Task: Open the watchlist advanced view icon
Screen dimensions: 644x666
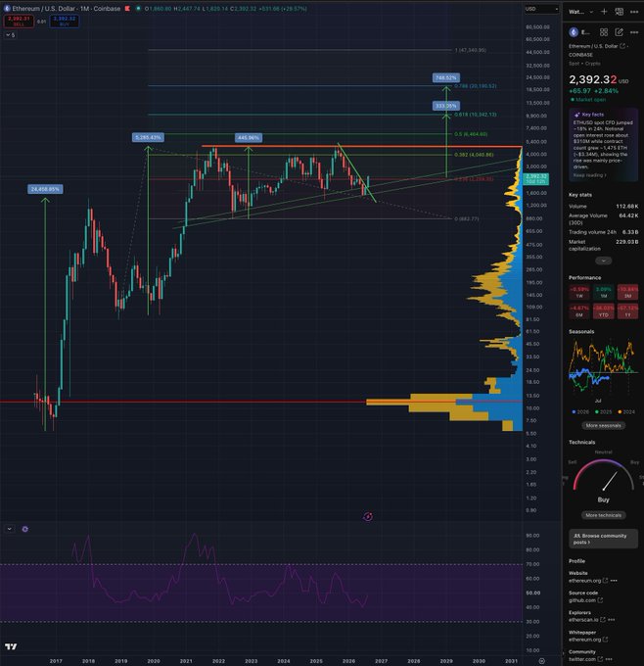Action: pos(620,12)
